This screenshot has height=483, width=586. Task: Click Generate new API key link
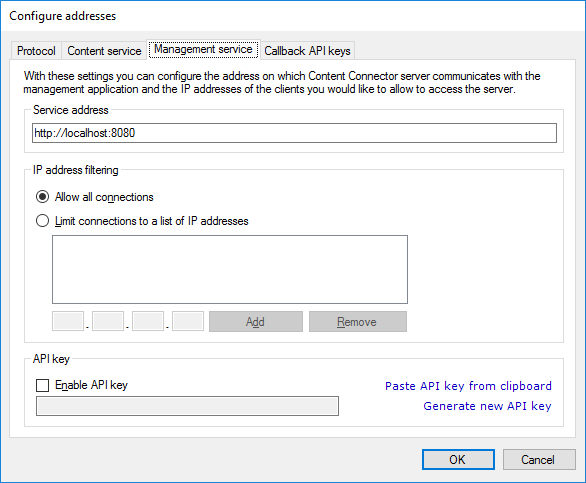(487, 406)
